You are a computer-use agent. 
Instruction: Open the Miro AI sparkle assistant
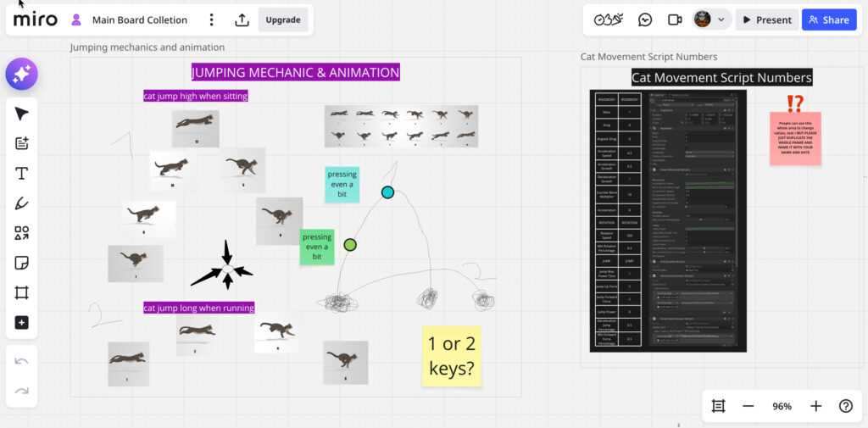pos(22,75)
